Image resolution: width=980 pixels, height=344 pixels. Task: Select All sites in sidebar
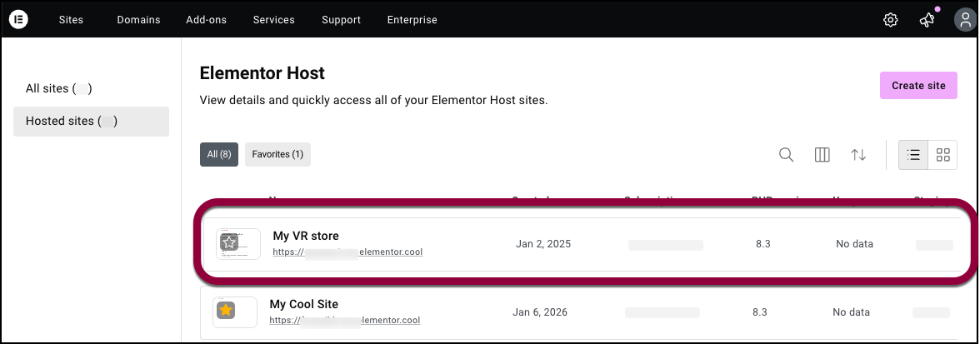58,88
